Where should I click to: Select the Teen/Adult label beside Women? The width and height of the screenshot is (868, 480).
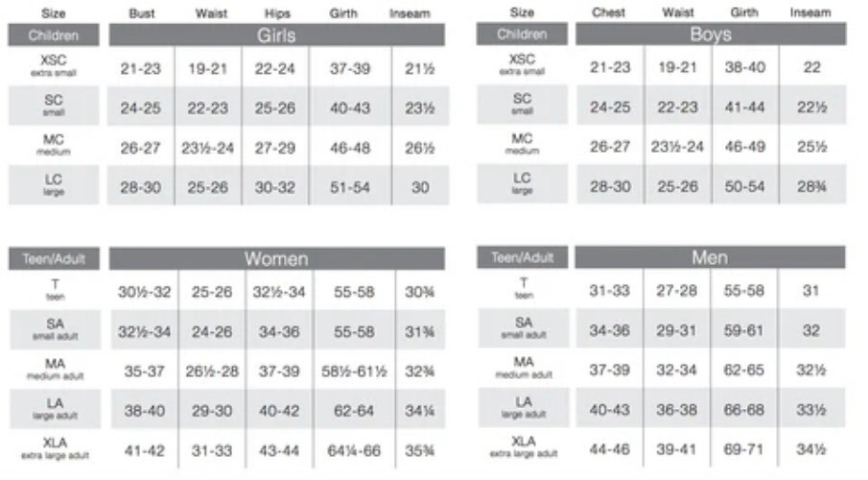tap(54, 258)
